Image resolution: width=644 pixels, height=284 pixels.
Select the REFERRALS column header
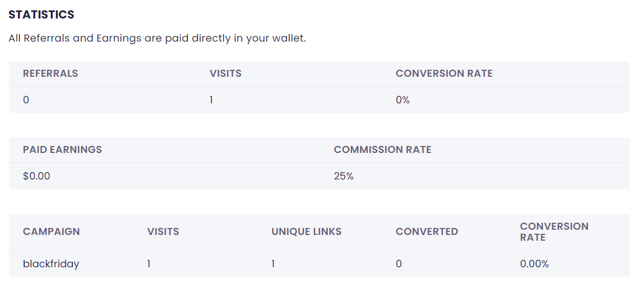[50, 73]
